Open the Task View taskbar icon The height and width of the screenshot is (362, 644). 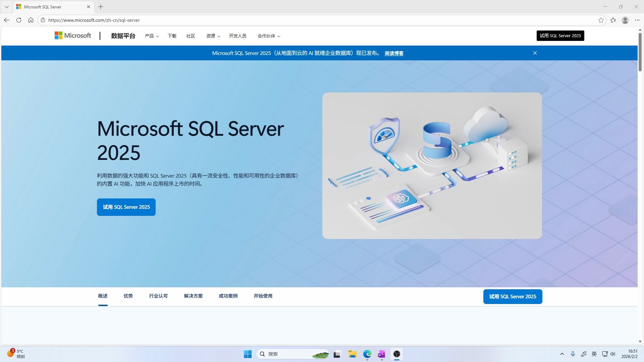(337, 354)
